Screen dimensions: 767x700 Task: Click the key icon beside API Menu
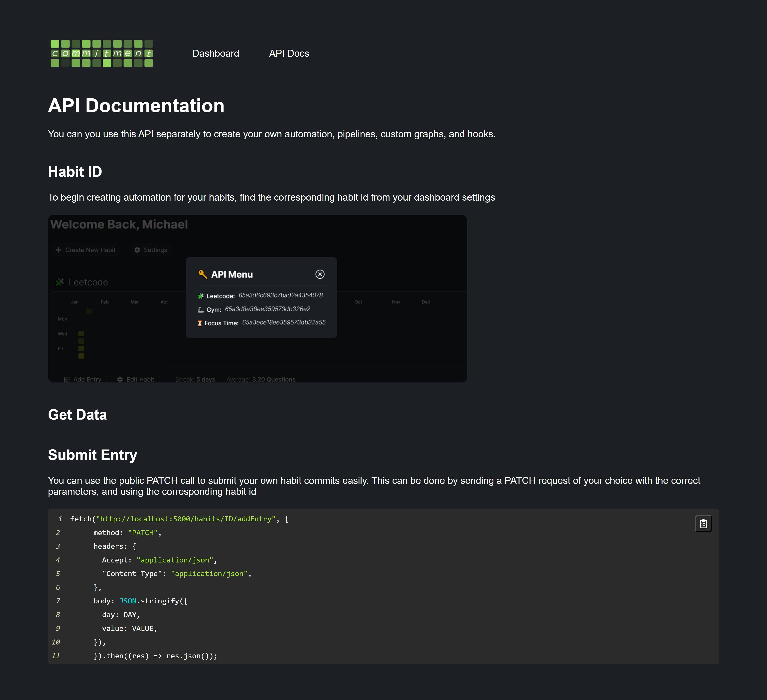(202, 274)
